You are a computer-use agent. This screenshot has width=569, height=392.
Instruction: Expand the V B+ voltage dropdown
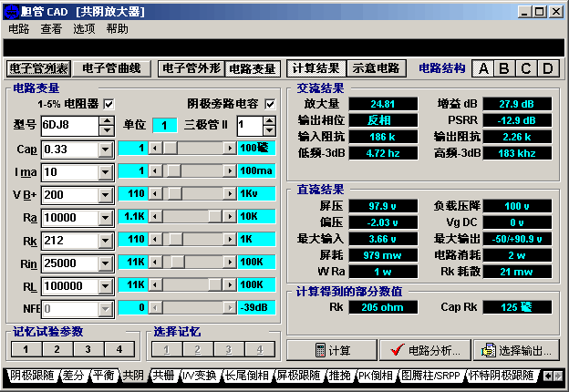point(106,194)
